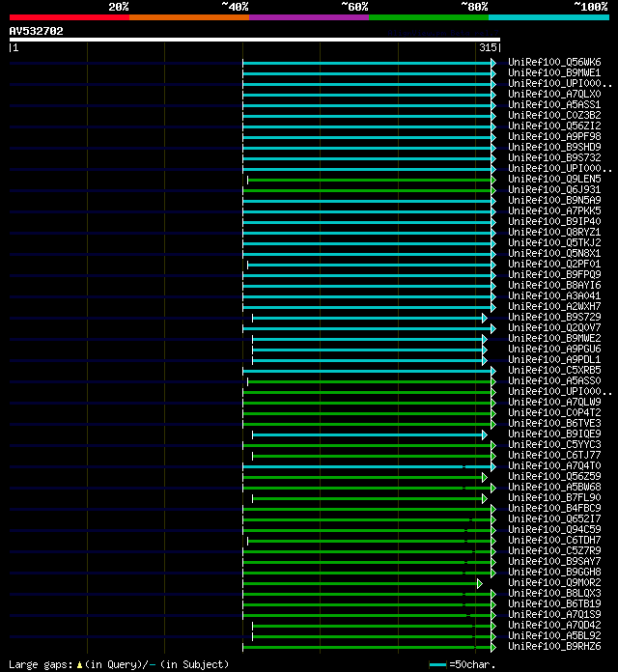Open the UniRef100_B9S732 hit
This screenshot has width=618, height=672.
tap(554, 157)
